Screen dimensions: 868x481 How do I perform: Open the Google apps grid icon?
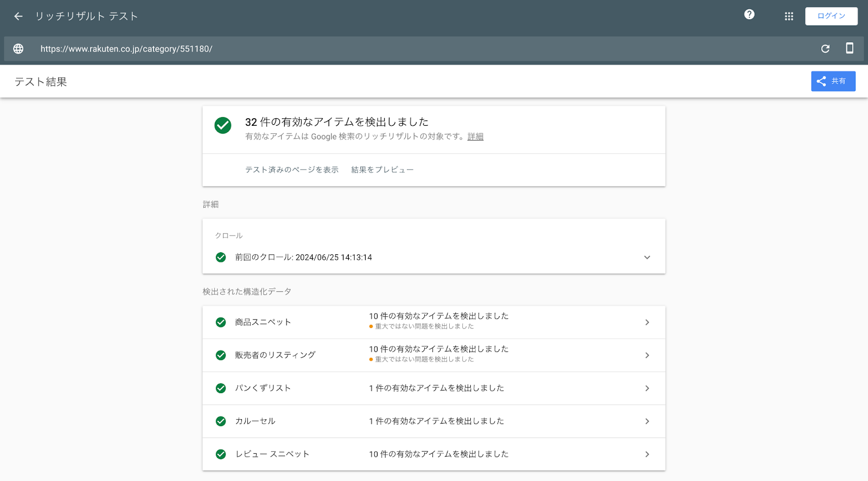tap(789, 16)
